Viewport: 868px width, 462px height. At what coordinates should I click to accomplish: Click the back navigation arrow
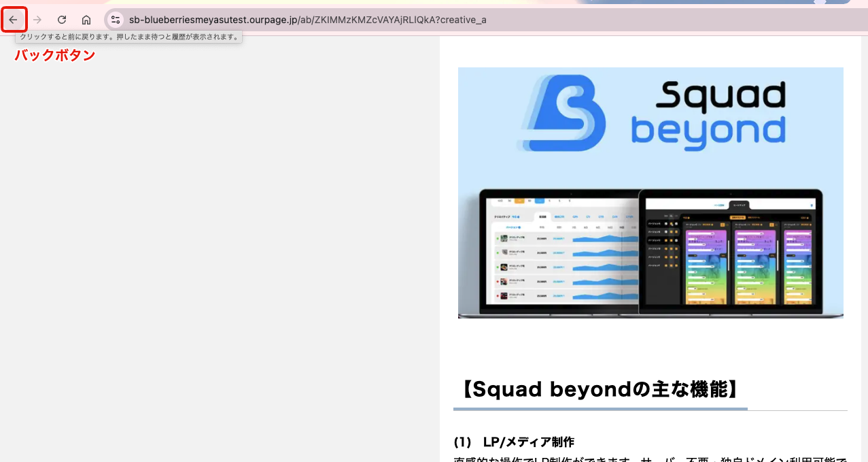14,20
